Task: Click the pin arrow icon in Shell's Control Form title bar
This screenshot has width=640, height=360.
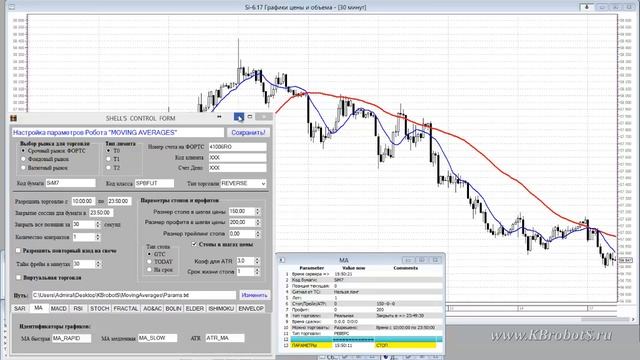Action: tap(219, 117)
